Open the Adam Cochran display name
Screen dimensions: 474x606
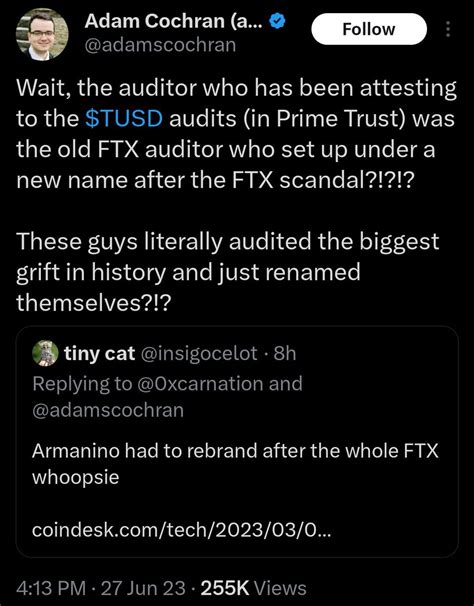pos(174,21)
